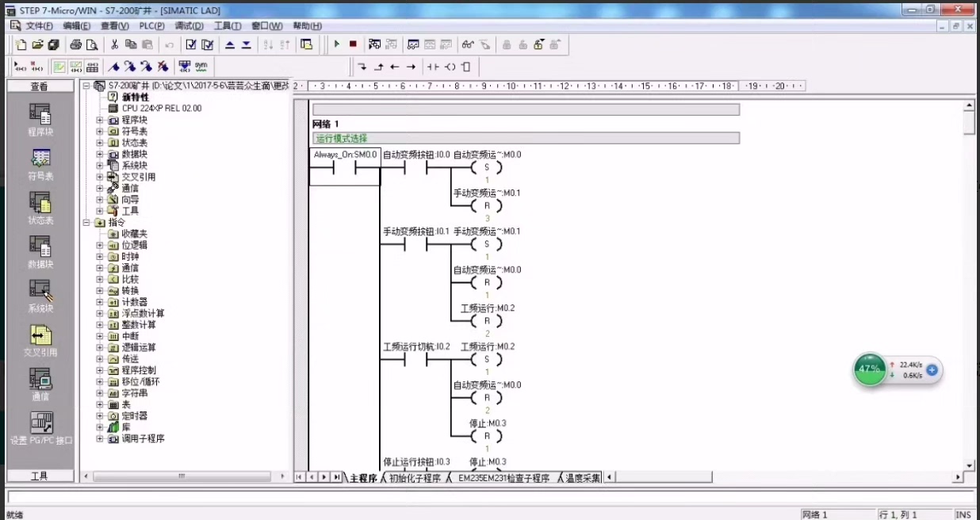
Task: Click the New project toolbar icon
Action: click(21, 44)
